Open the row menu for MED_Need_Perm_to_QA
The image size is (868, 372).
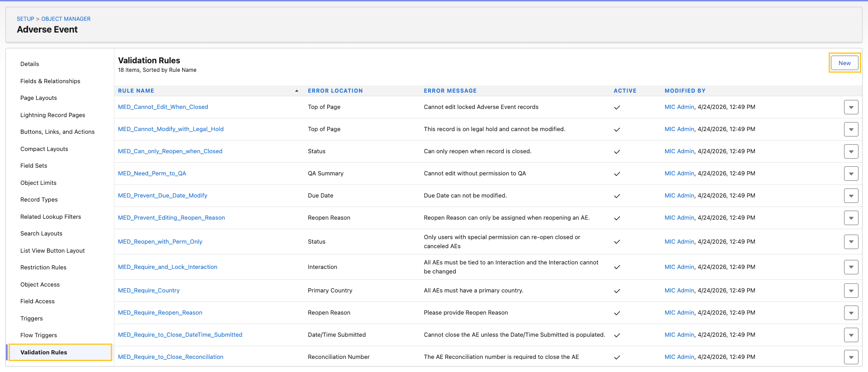[x=851, y=174]
